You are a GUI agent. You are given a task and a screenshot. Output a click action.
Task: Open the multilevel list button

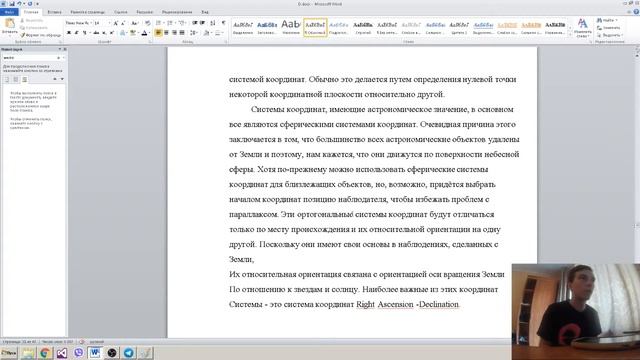tap(182, 23)
